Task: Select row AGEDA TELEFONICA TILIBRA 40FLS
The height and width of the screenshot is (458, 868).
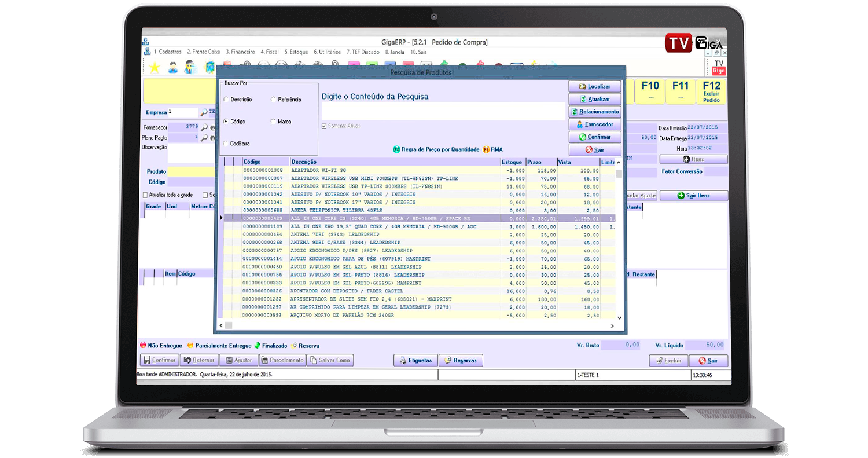Action: [420, 210]
